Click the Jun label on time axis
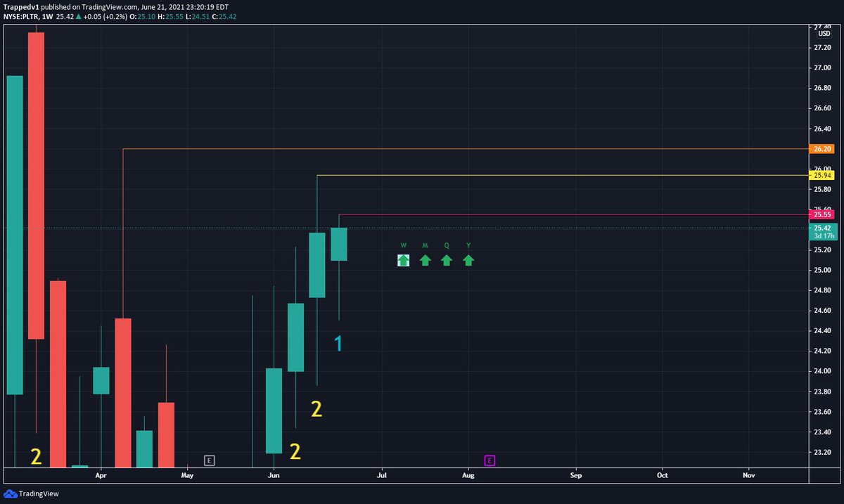This screenshot has width=844, height=504. 274,475
